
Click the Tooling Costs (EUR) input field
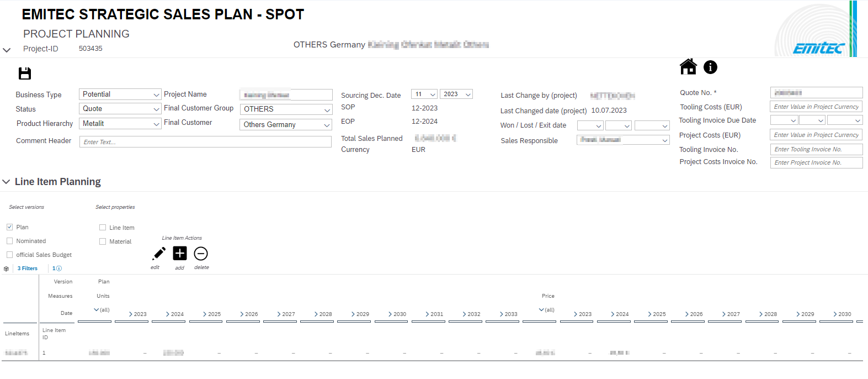pos(816,107)
